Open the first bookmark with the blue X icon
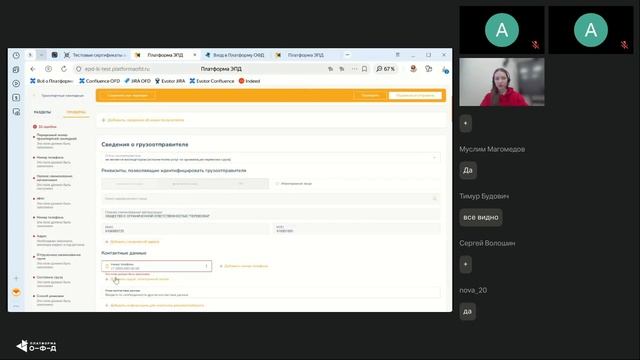Screen dimensions: 640x360 [51, 81]
